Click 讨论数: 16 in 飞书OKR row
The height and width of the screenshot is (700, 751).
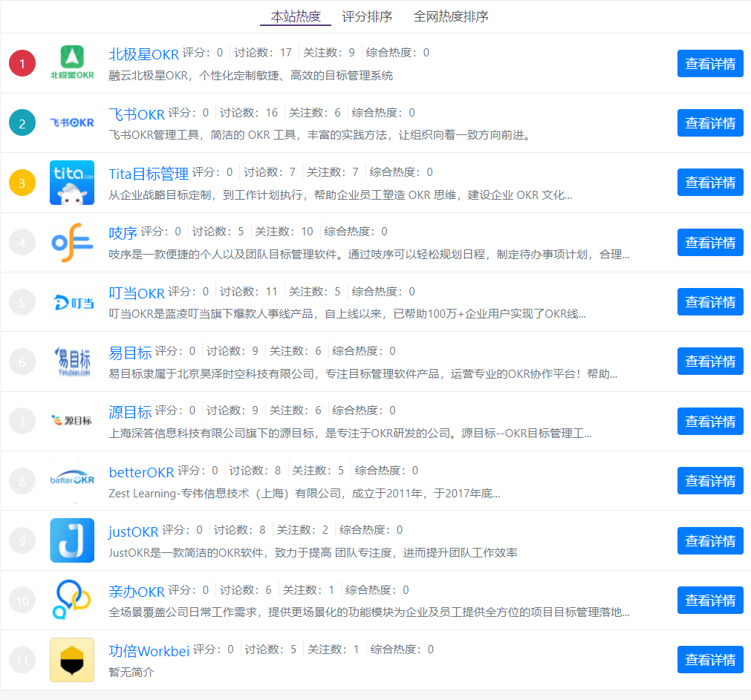tap(249, 112)
